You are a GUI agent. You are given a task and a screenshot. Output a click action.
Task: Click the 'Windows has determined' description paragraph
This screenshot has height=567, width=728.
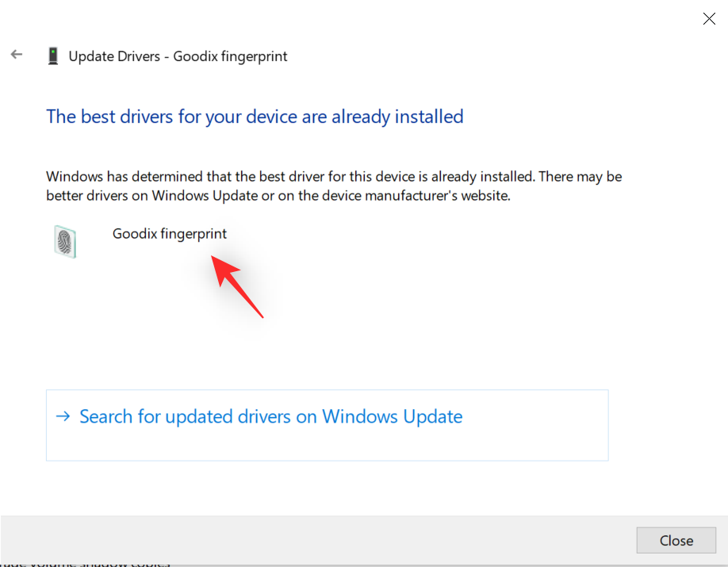334,186
